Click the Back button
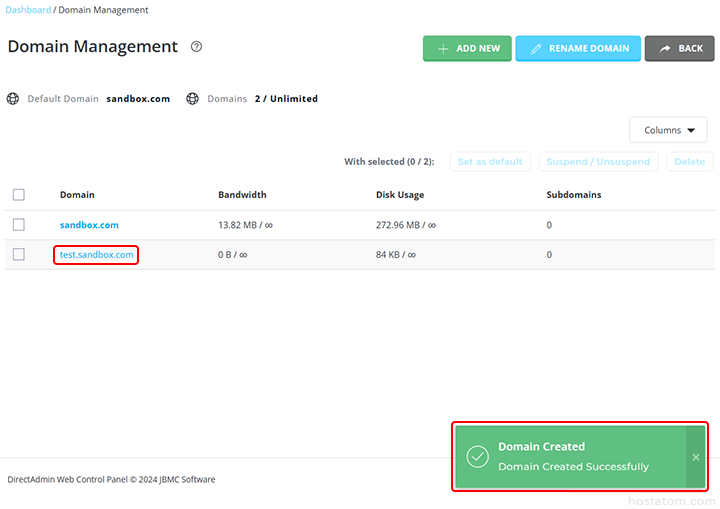The image size is (720, 509). point(679,48)
